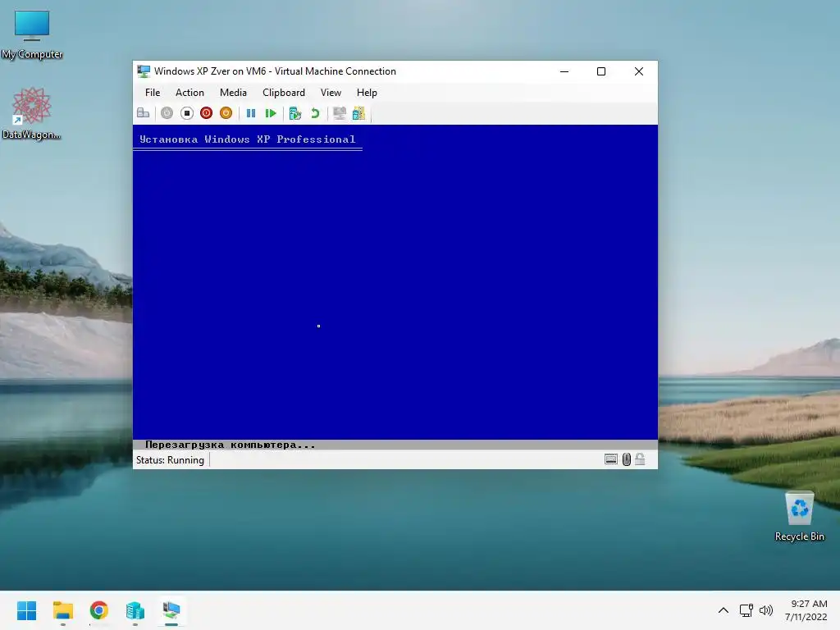
Task: Open the Help menu
Action: [367, 93]
